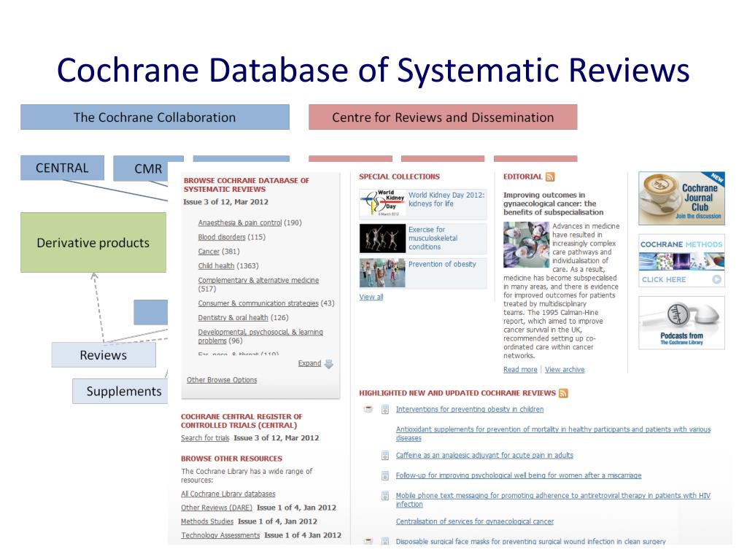Open Caffeine as an analgesic adjuvant review
Image resolution: width=747 pixels, height=560 pixels.
coord(484,456)
